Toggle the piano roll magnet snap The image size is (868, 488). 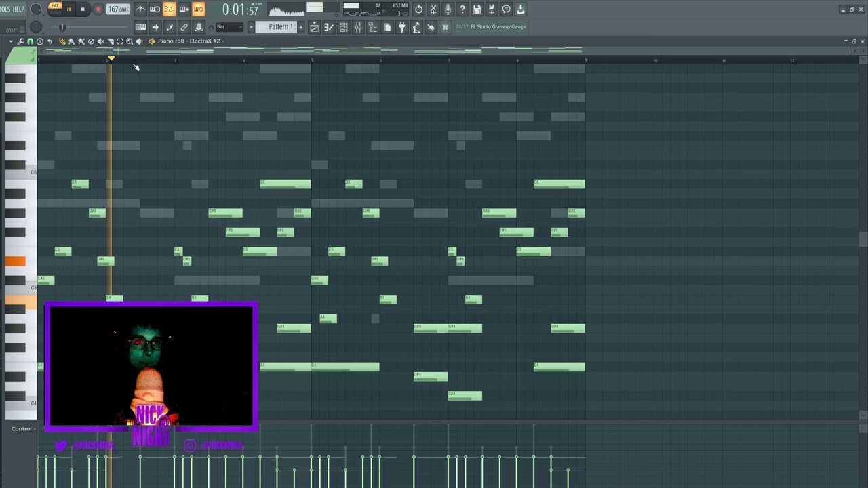tap(31, 41)
